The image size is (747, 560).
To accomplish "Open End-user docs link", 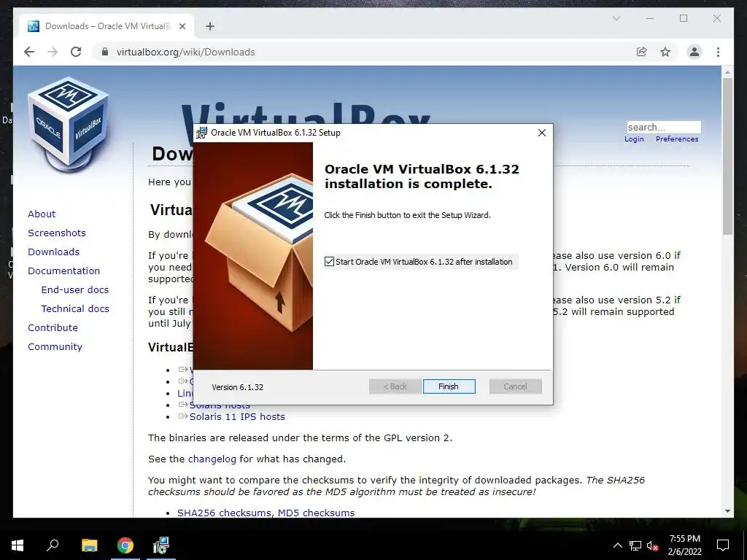I will pos(75,290).
